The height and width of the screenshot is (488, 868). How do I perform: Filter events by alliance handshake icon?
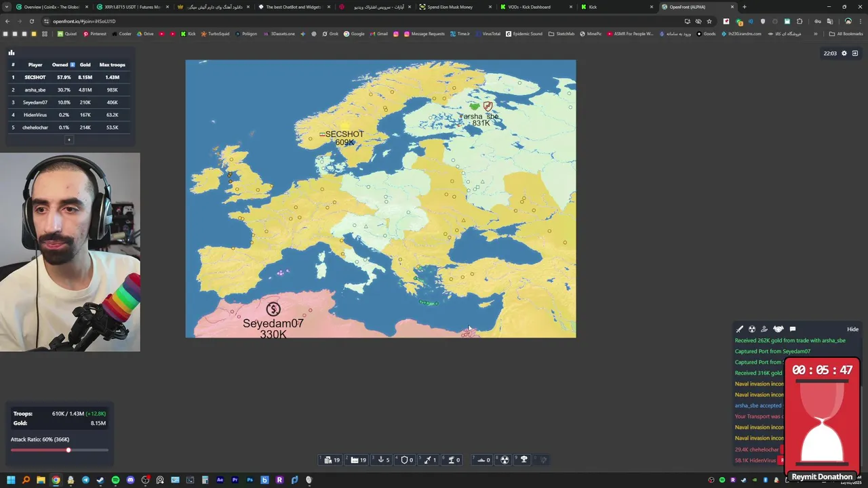pyautogui.click(x=778, y=329)
